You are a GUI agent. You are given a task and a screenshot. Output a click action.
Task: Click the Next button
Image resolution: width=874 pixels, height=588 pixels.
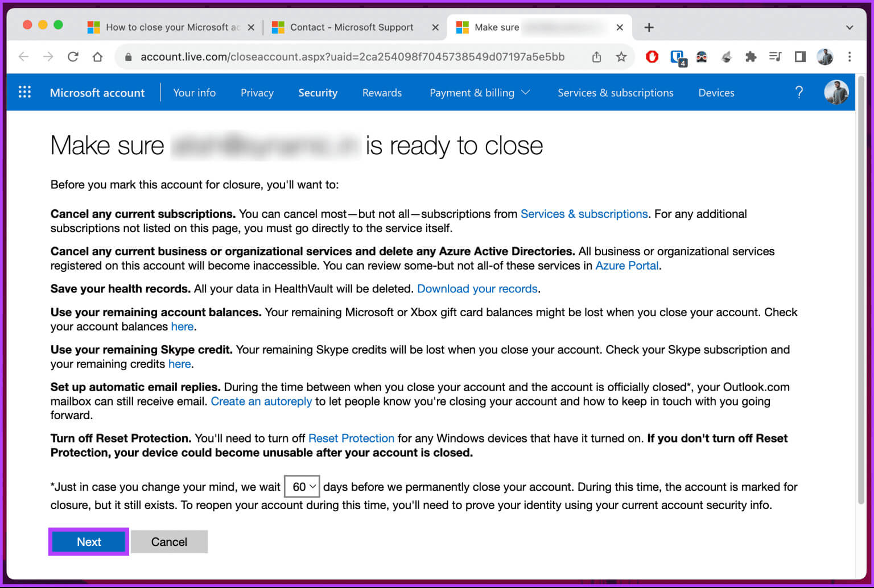click(x=89, y=542)
